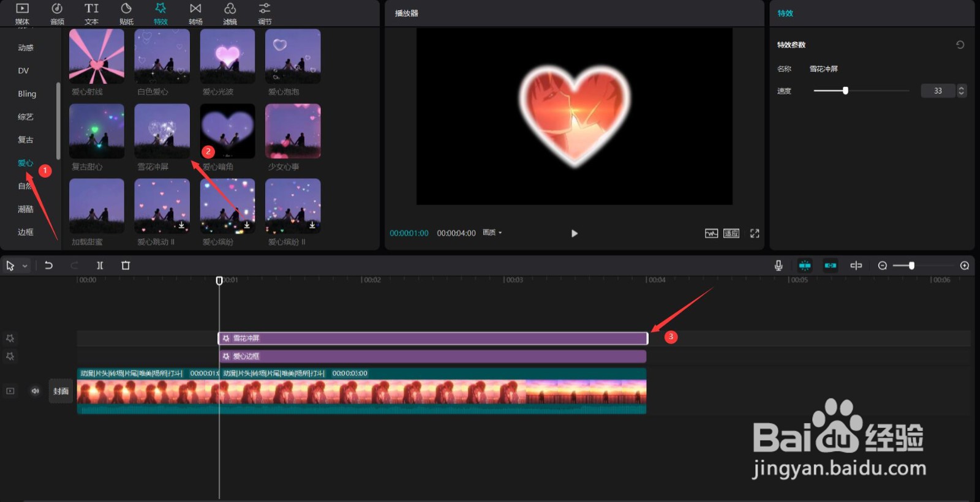The height and width of the screenshot is (502, 980).
Task: Reset the effect parameters
Action: click(x=960, y=45)
